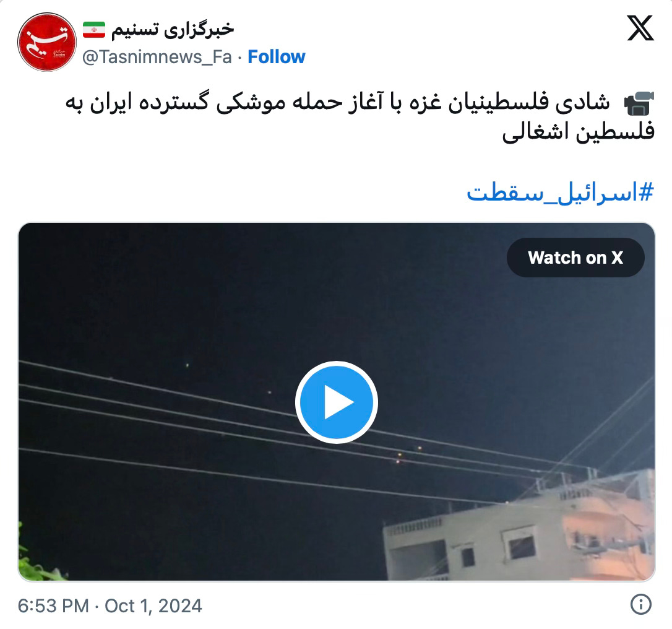The image size is (672, 629).
Task: Click the video camera emoji in the tweet
Action: [639, 103]
